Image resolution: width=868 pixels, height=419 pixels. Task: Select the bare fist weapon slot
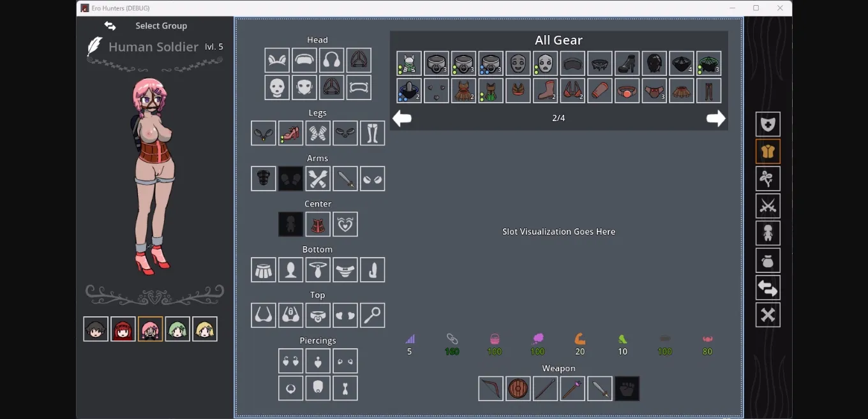(x=627, y=388)
